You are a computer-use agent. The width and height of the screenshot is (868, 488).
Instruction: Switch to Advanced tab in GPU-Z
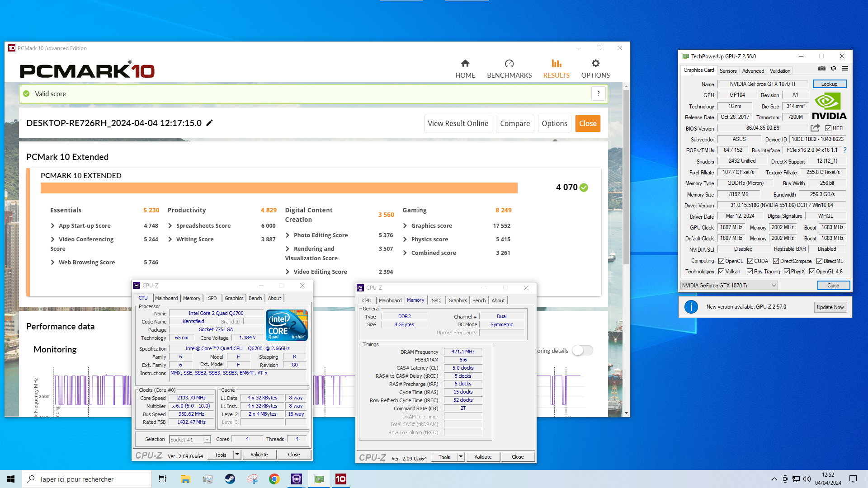[x=753, y=71]
